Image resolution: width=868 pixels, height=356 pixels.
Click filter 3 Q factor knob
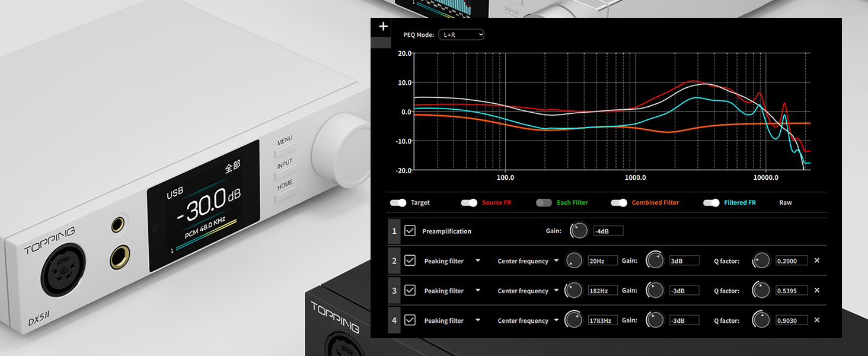pyautogui.click(x=761, y=290)
